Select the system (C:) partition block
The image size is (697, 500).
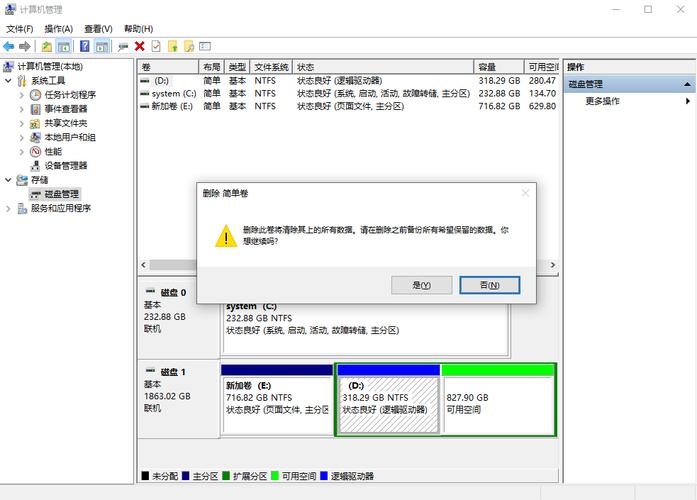pos(365,329)
